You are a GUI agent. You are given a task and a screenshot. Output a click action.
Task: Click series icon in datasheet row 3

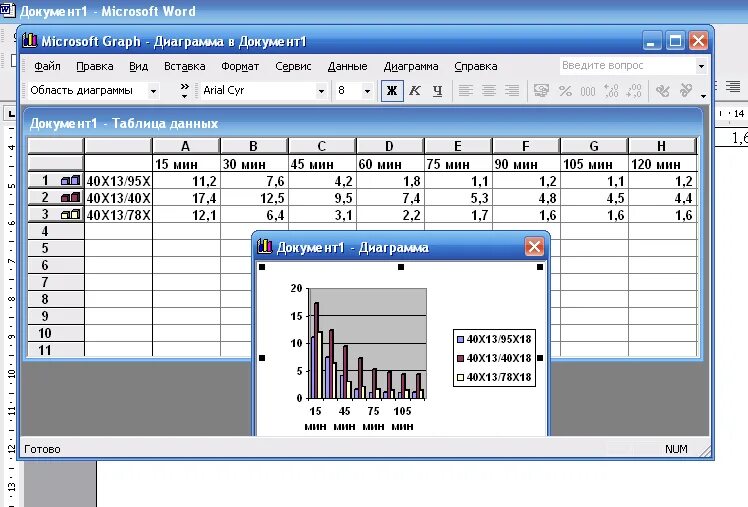pyautogui.click(x=71, y=215)
